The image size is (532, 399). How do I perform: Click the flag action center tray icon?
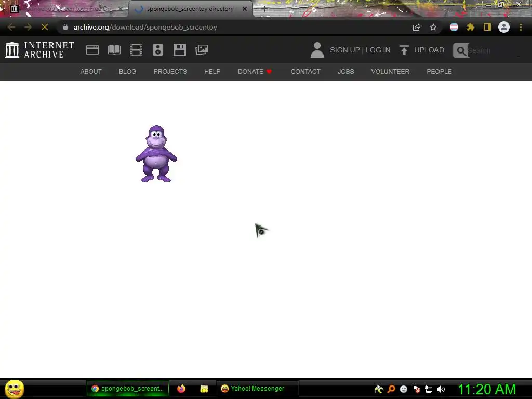click(x=416, y=389)
